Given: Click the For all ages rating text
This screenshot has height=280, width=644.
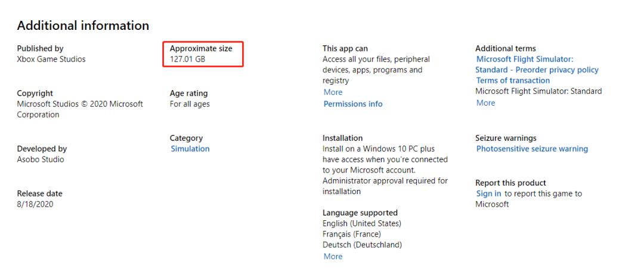Looking at the screenshot, I should [x=190, y=104].
